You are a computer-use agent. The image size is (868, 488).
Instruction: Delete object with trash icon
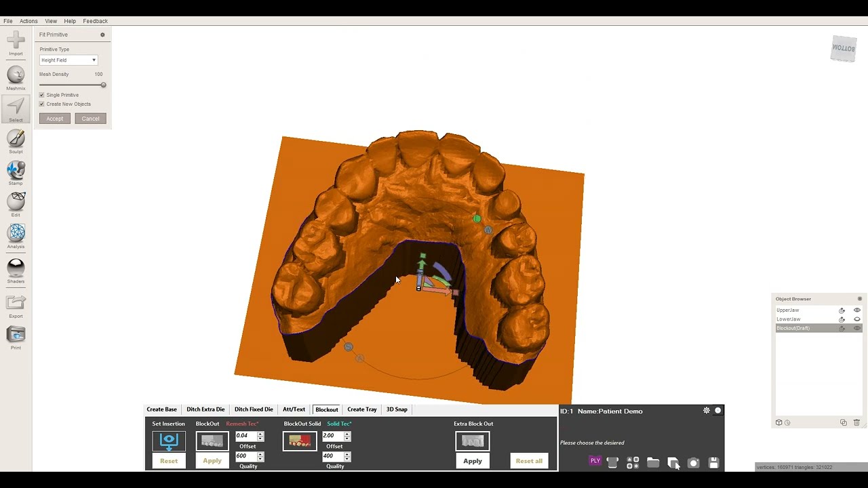click(x=856, y=422)
